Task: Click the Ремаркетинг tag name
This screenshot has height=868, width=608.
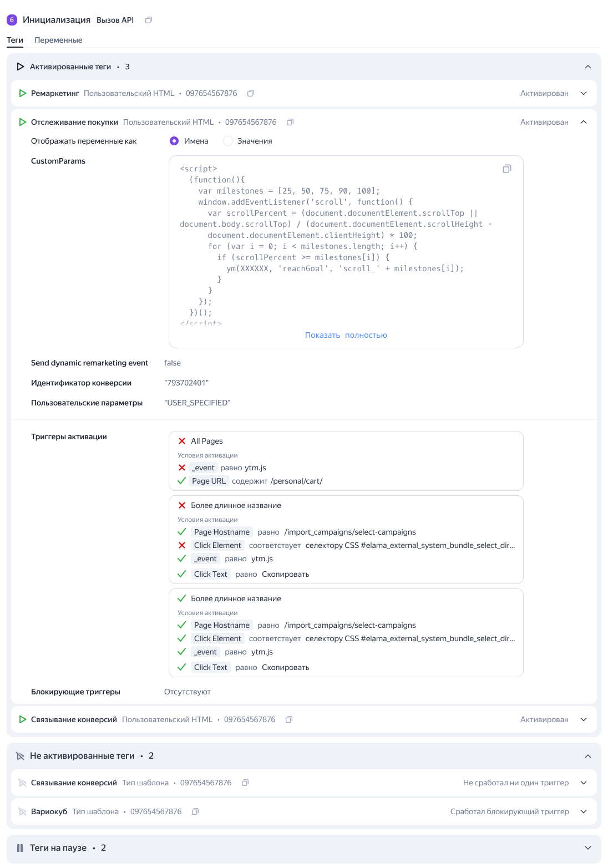Action: pyautogui.click(x=55, y=93)
